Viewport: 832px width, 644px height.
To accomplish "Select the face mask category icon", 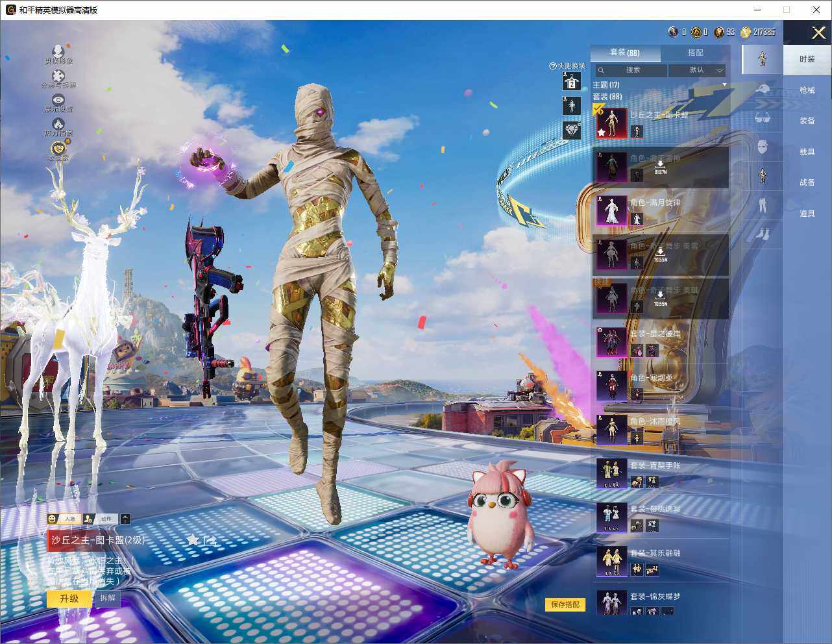I will [x=763, y=147].
